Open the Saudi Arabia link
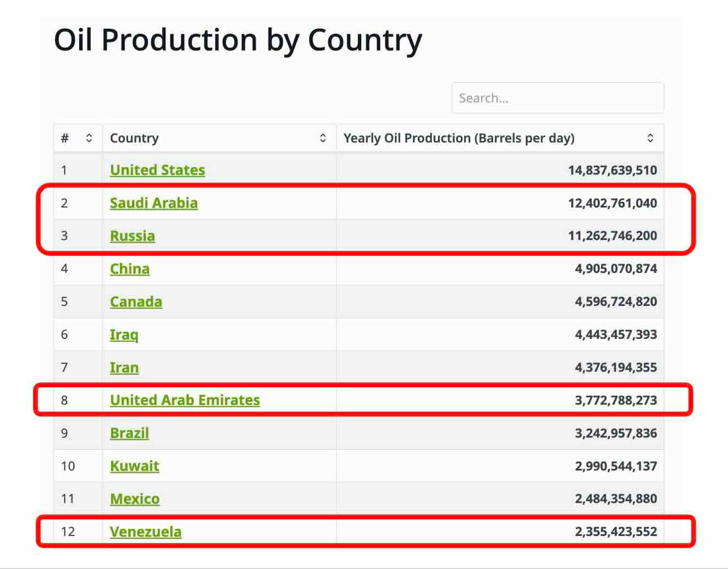 [x=153, y=203]
